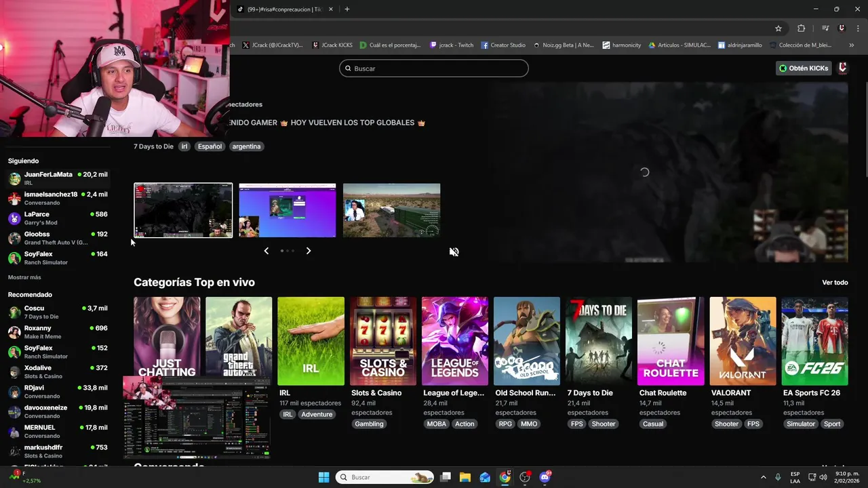
Task: Open LaParce channel in sidebar
Action: click(58, 218)
